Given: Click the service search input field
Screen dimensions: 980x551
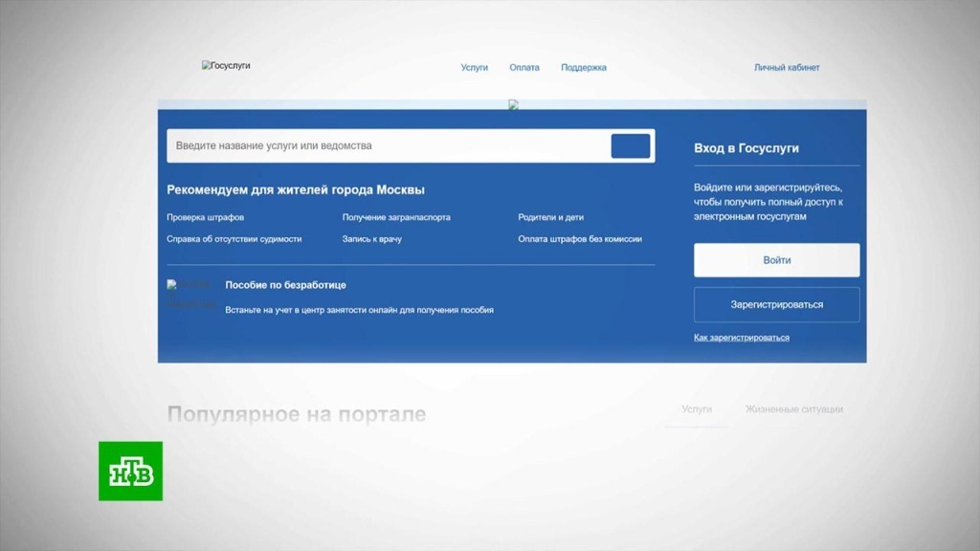Looking at the screenshot, I should coord(383,145).
